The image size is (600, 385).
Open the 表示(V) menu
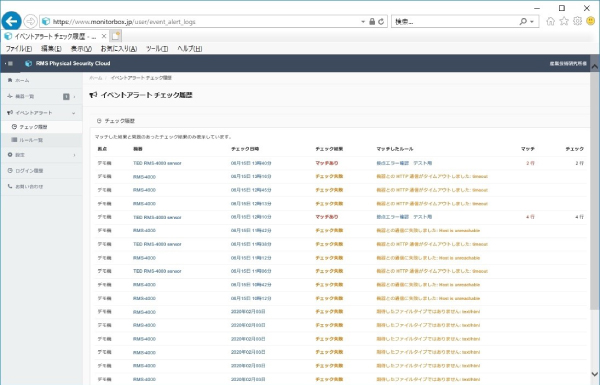point(81,49)
